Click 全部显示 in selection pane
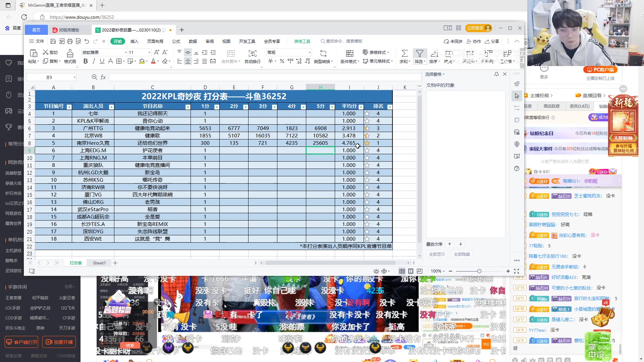This screenshot has height=362, width=644. (437, 254)
